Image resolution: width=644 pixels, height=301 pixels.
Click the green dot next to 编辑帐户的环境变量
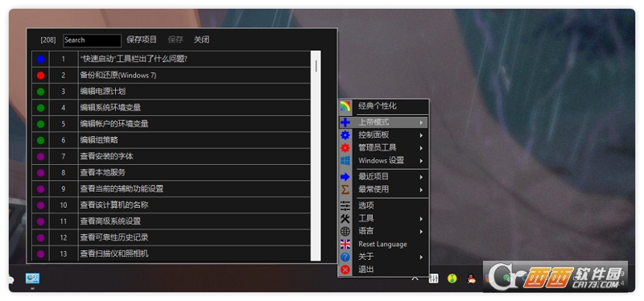pyautogui.click(x=41, y=124)
